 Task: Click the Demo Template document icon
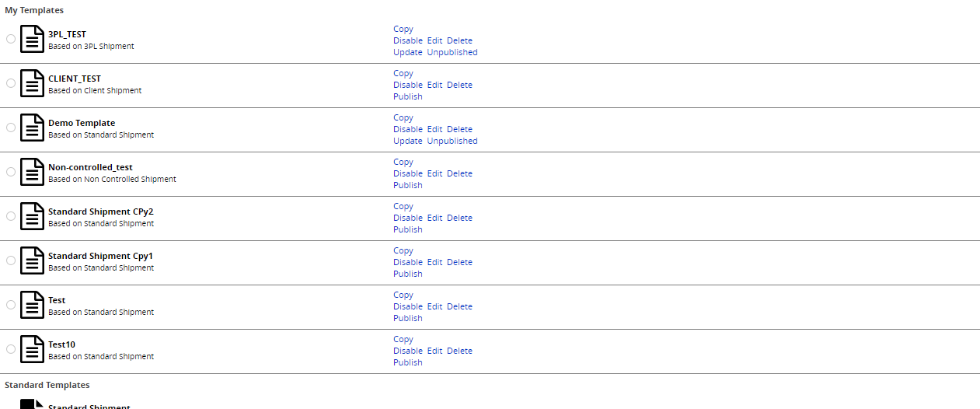[x=32, y=128]
